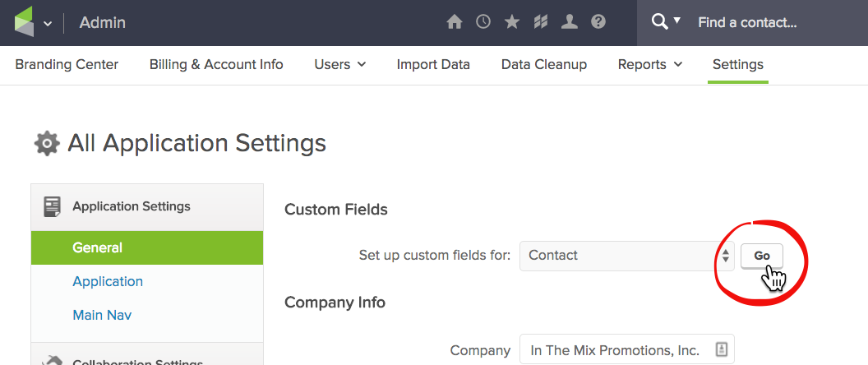Click the Application Settings document icon
Screen dimensions: 868x365
pyautogui.click(x=52, y=207)
